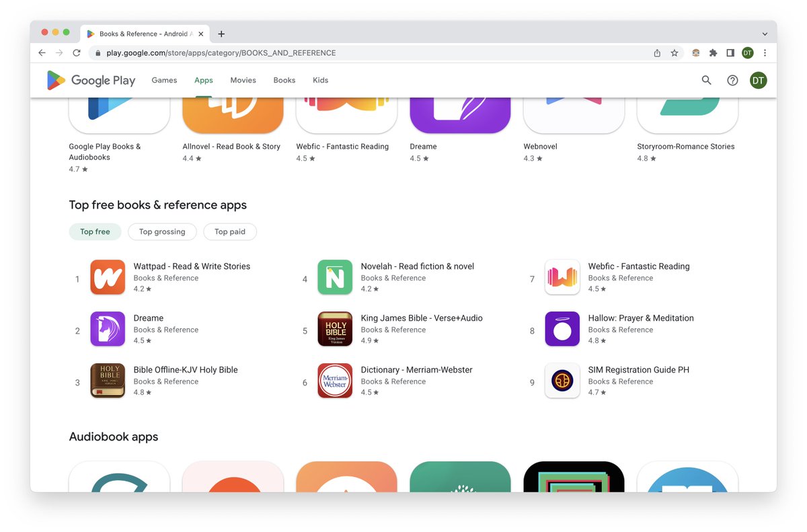This screenshot has height=532, width=807.
Task: Select the Top paid filter chip
Action: [230, 231]
